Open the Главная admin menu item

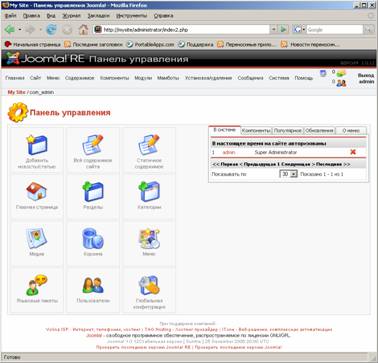point(15,78)
